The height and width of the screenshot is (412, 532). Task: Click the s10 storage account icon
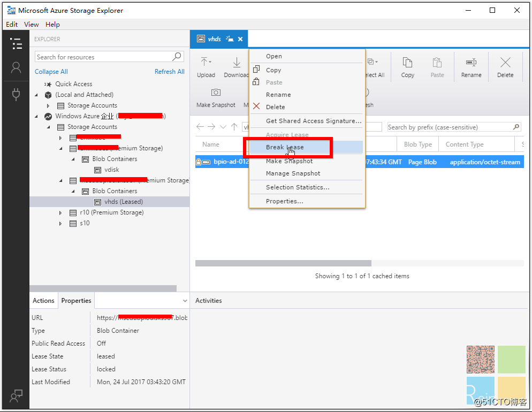[x=73, y=224]
